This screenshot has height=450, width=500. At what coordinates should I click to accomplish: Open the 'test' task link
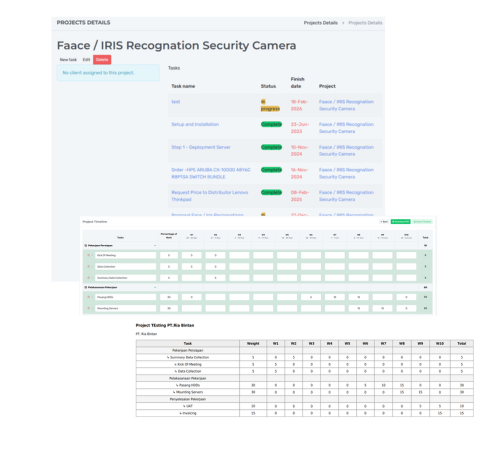[176, 102]
